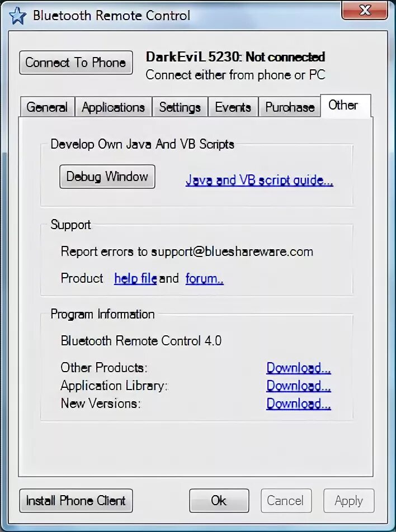Select the Other tab
The image size is (396, 532).
click(346, 106)
